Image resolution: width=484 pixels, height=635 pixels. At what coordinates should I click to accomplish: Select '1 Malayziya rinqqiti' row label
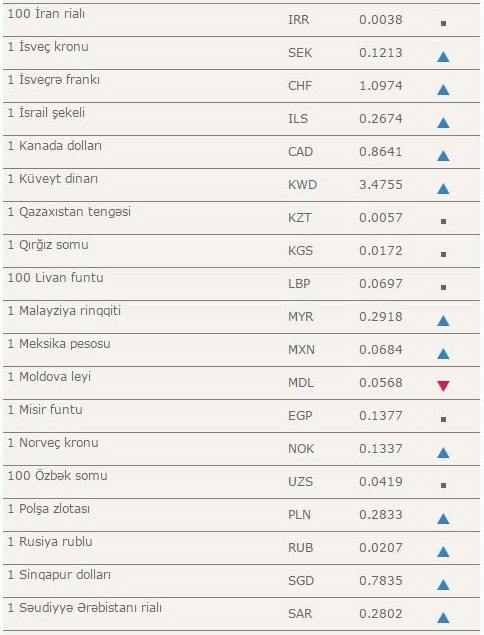(64, 311)
